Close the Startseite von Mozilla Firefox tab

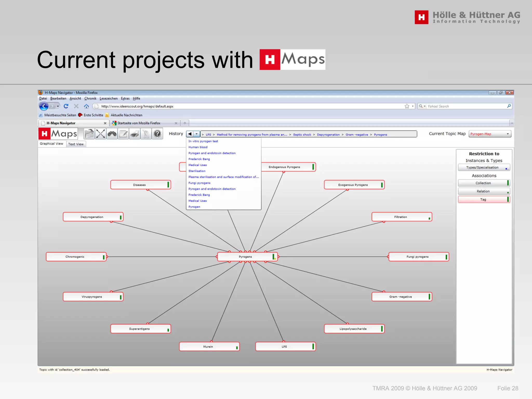[x=176, y=123]
